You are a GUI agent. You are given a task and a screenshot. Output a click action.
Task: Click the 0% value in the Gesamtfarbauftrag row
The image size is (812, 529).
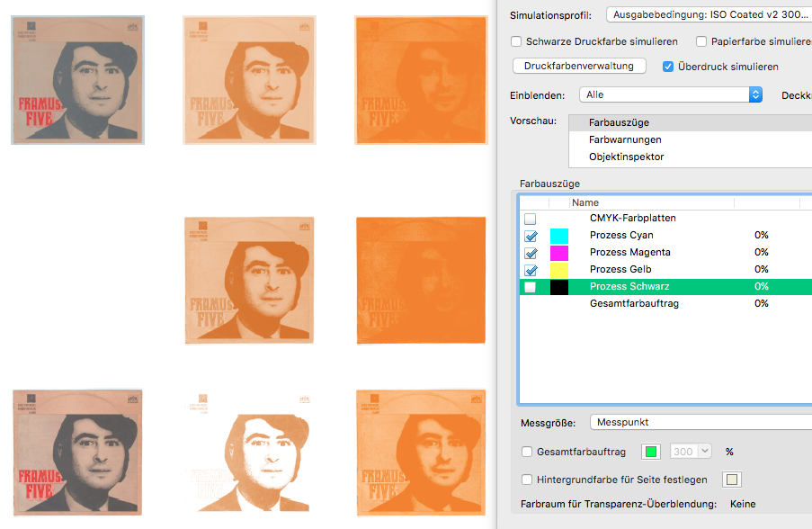coord(762,303)
